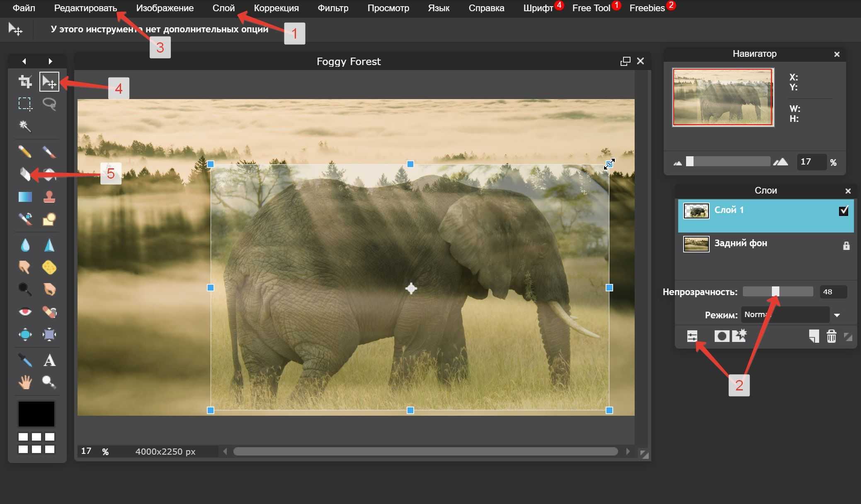Click the Слой menu in menubar

pyautogui.click(x=223, y=8)
